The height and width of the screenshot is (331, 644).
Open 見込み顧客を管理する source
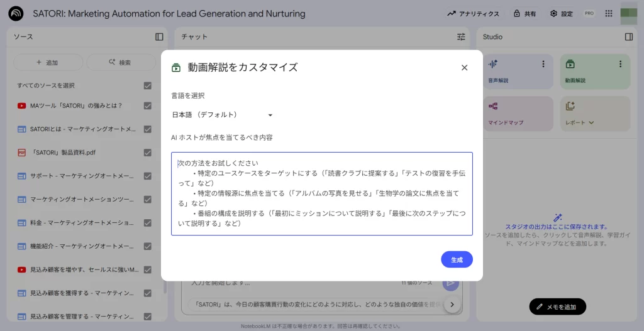click(81, 317)
